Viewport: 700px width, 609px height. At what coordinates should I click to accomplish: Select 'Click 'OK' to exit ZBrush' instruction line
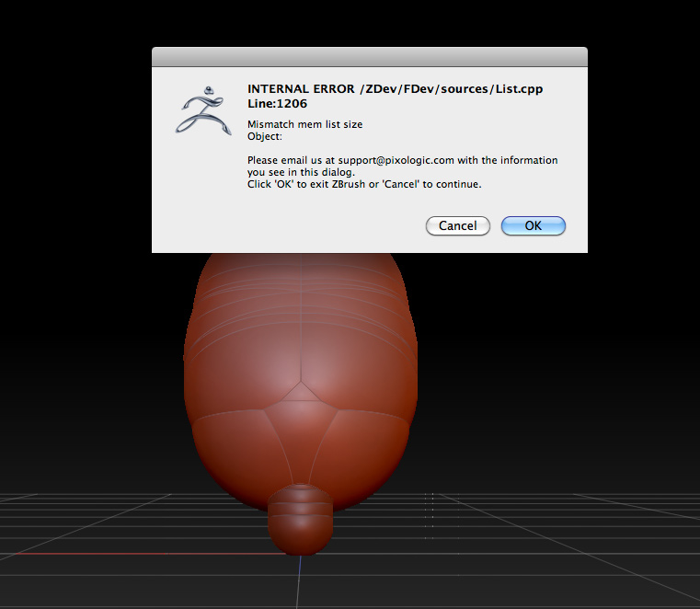tap(364, 184)
